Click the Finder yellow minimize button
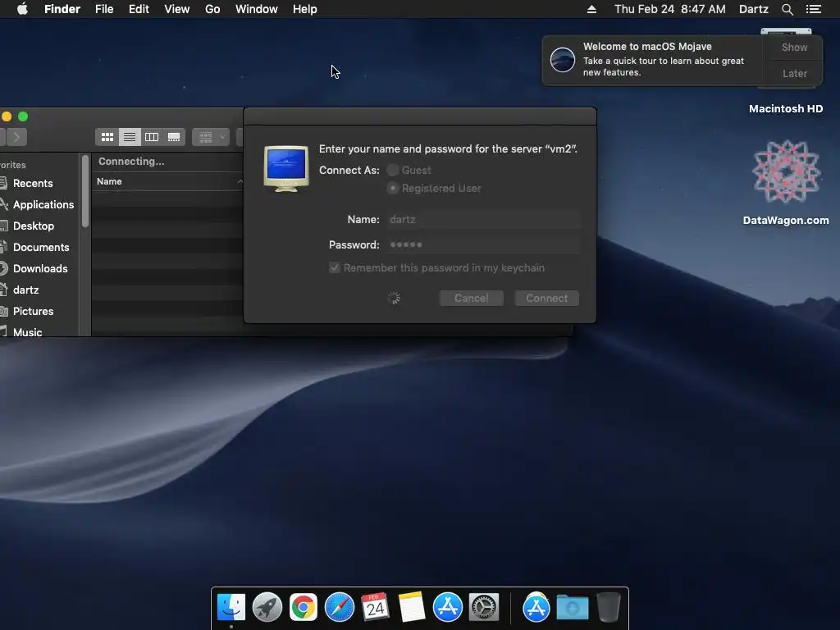840x630 pixels. 7,116
